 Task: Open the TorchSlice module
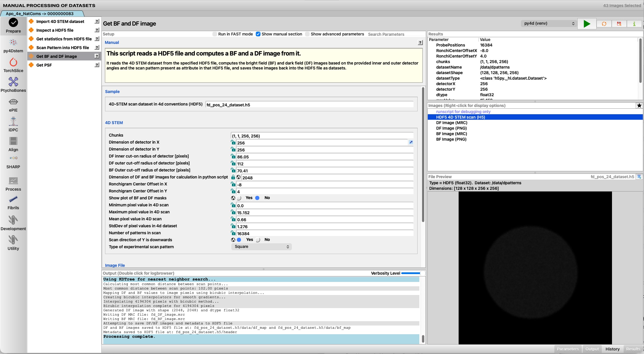(x=13, y=65)
